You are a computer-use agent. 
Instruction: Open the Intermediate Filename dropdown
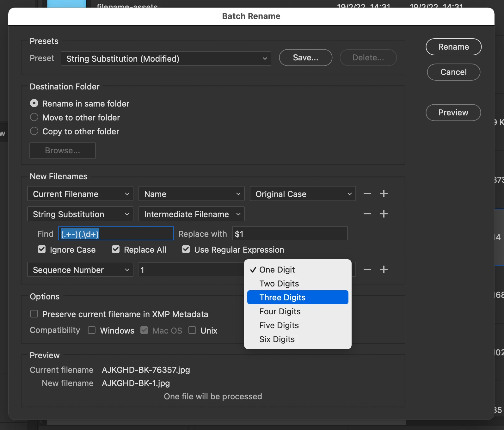pyautogui.click(x=192, y=214)
